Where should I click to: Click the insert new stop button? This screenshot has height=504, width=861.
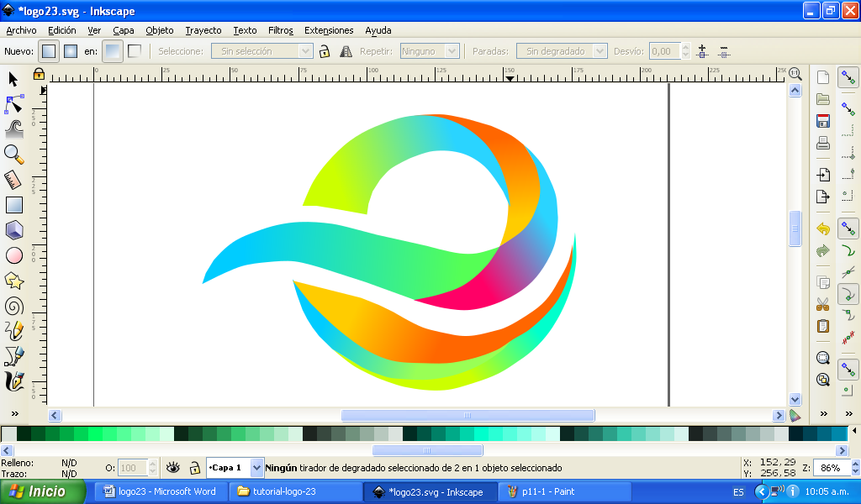click(702, 51)
